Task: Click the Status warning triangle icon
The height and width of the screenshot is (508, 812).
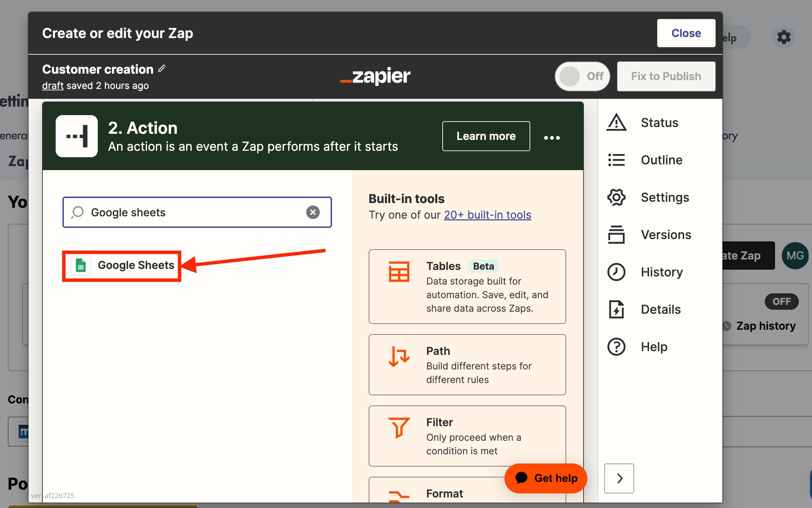Action: click(x=616, y=123)
